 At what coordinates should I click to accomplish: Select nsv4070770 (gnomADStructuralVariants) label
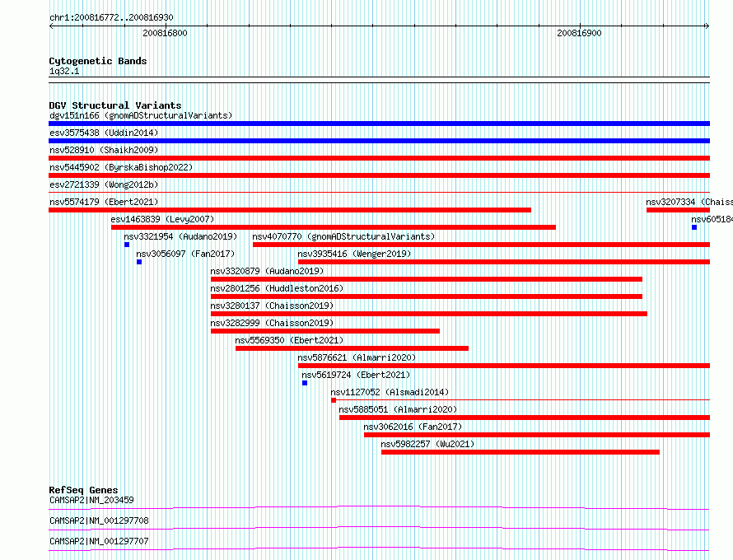click(343, 236)
